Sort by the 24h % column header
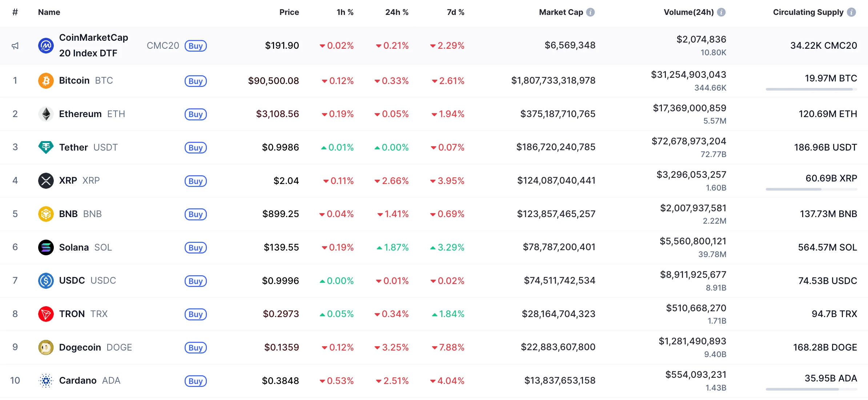 [397, 12]
